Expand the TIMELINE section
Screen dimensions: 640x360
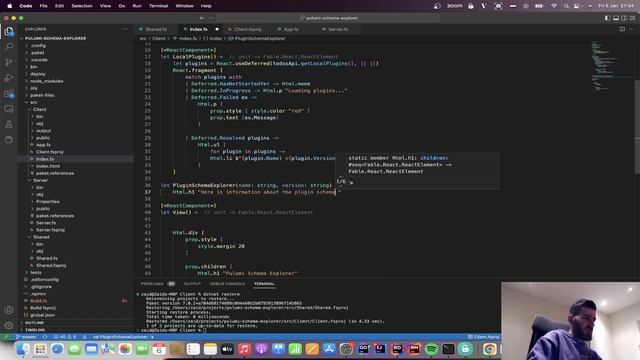coord(76,329)
